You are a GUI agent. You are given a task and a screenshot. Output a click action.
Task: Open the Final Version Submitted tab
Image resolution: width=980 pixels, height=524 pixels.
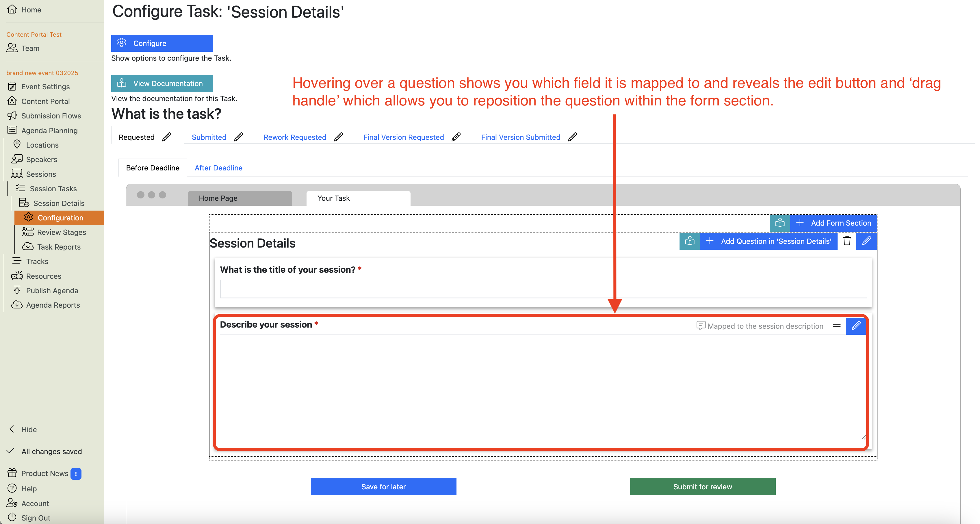click(520, 137)
